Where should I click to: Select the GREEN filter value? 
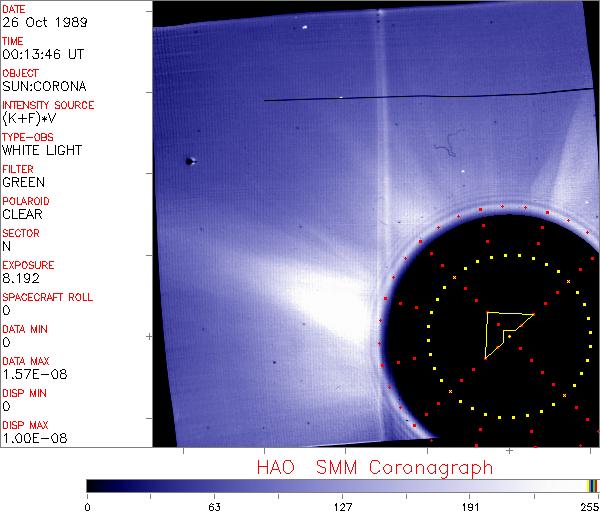pos(23,183)
